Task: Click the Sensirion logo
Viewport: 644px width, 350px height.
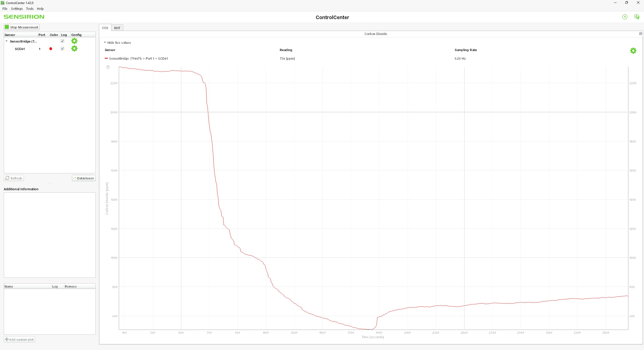Action: [24, 17]
